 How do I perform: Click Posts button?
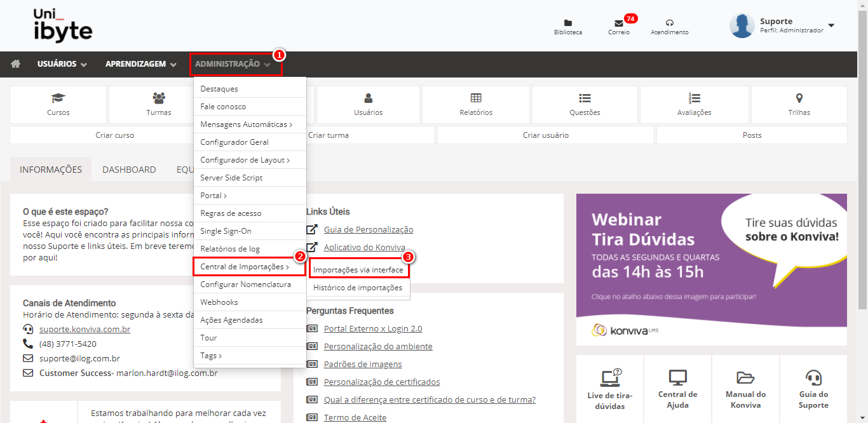coord(752,135)
